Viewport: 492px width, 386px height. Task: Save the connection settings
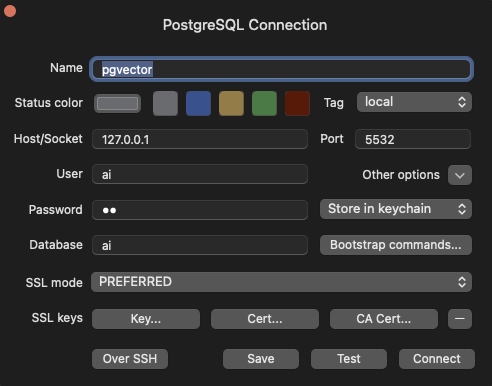pos(261,359)
